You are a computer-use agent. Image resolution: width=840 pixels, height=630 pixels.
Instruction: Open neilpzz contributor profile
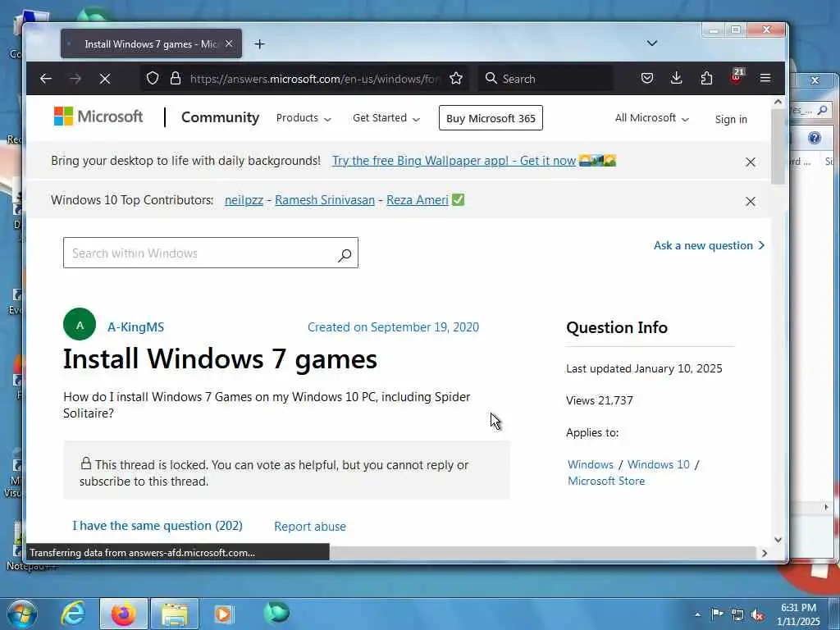point(244,200)
